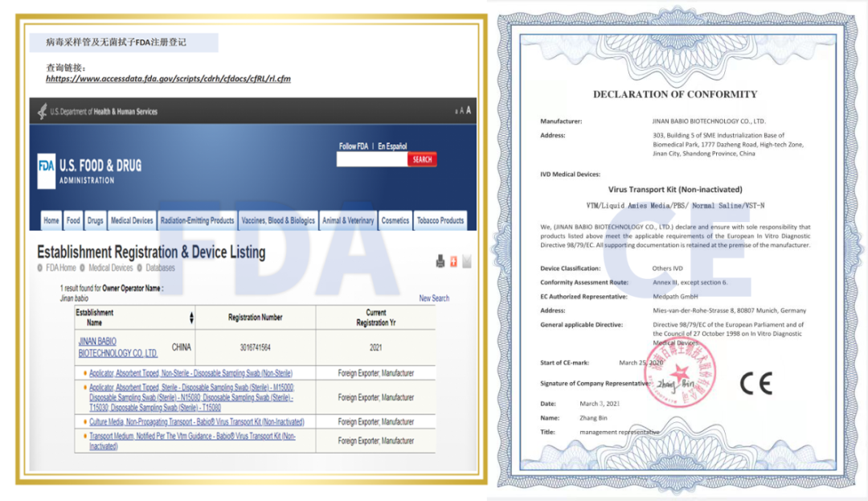Sort by Establishment Name arrows
The image size is (868, 501).
[191, 317]
